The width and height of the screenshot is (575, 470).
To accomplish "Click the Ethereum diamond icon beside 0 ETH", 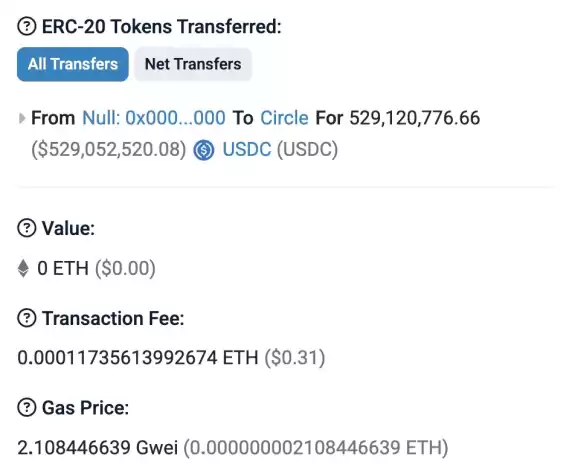I will coord(23,268).
